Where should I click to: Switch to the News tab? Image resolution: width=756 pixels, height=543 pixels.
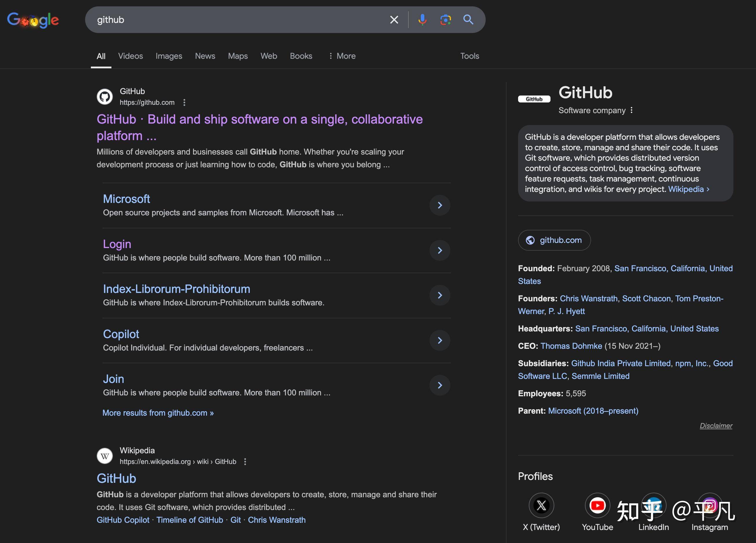click(205, 56)
